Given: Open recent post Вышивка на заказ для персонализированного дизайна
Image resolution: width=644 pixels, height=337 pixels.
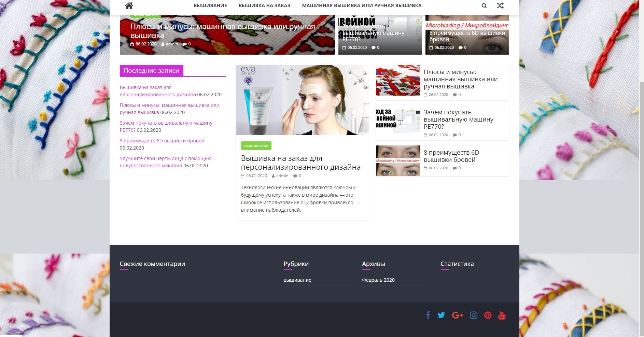Looking at the screenshot, I should [158, 91].
